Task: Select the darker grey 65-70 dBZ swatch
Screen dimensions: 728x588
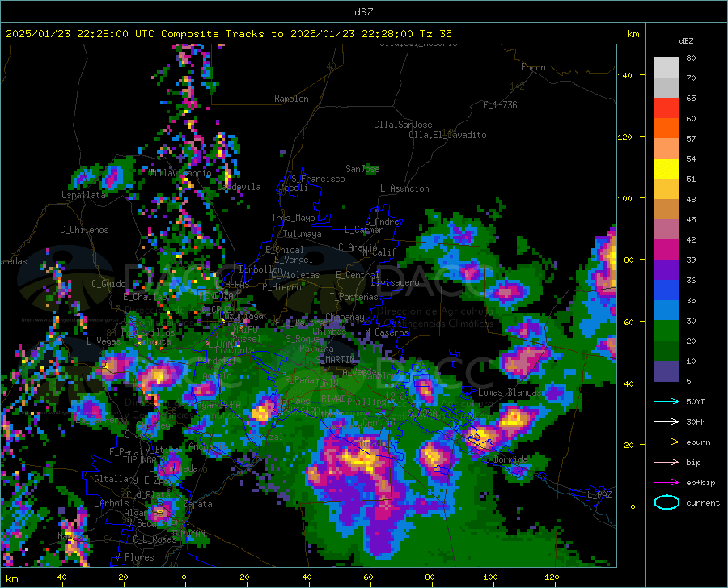Action: [667, 87]
